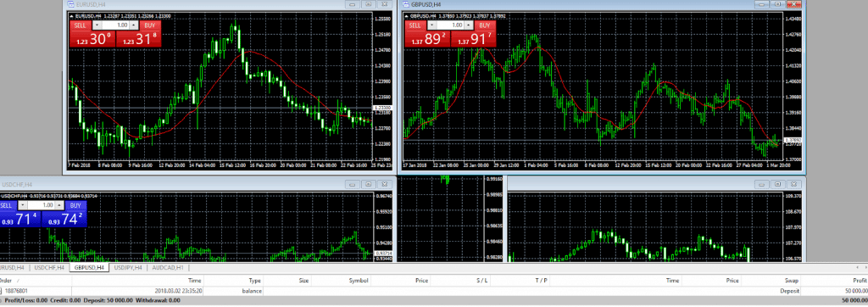This screenshot has height=307, width=868.
Task: Sort orders by the Time column header
Action: click(194, 281)
